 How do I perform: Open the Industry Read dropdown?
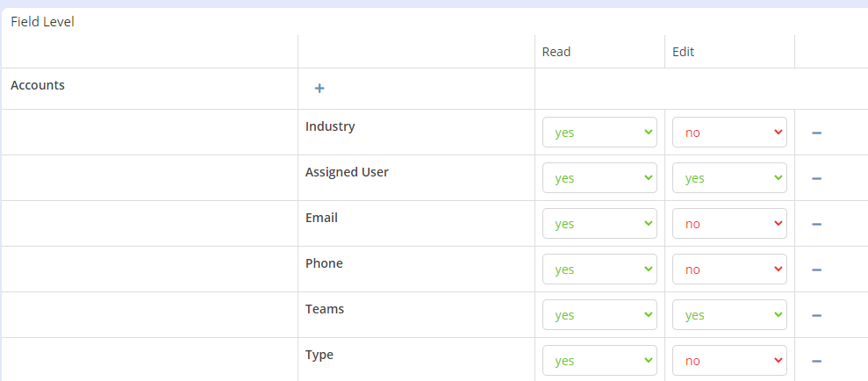599,133
